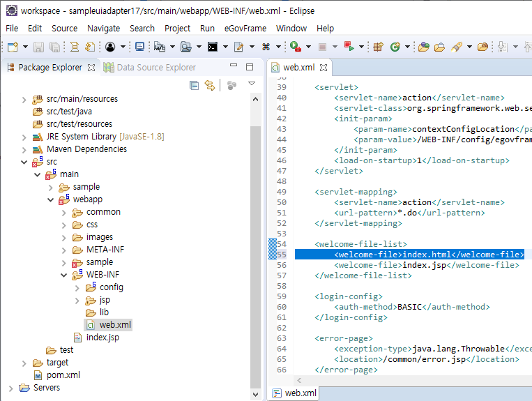Click the Save toolbar icon

pyautogui.click(x=38, y=47)
